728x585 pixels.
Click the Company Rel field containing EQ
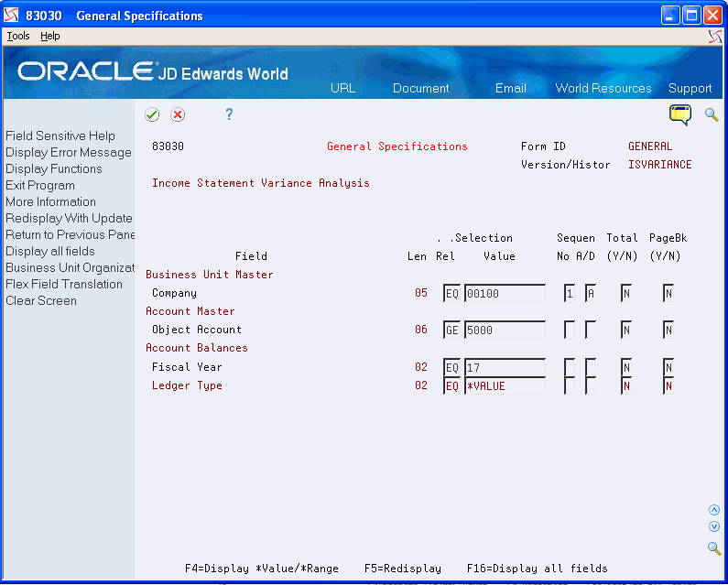(x=451, y=294)
